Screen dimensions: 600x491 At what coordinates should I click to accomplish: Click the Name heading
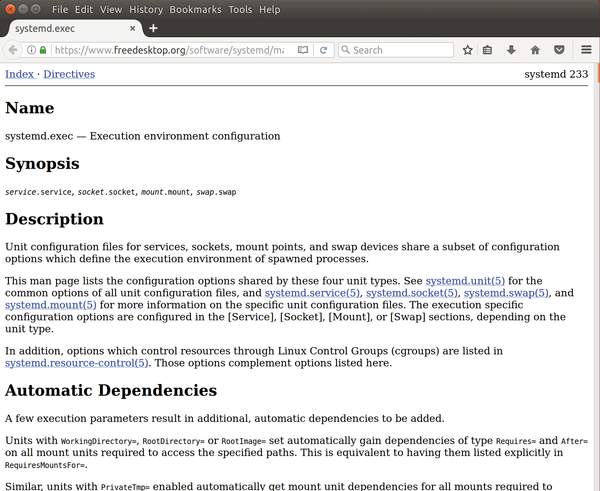(30, 108)
